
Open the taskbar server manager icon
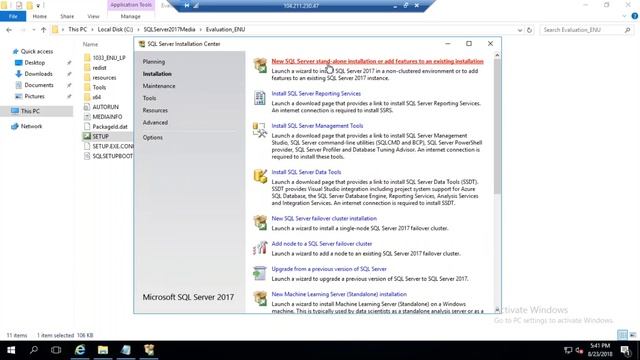click(126, 350)
